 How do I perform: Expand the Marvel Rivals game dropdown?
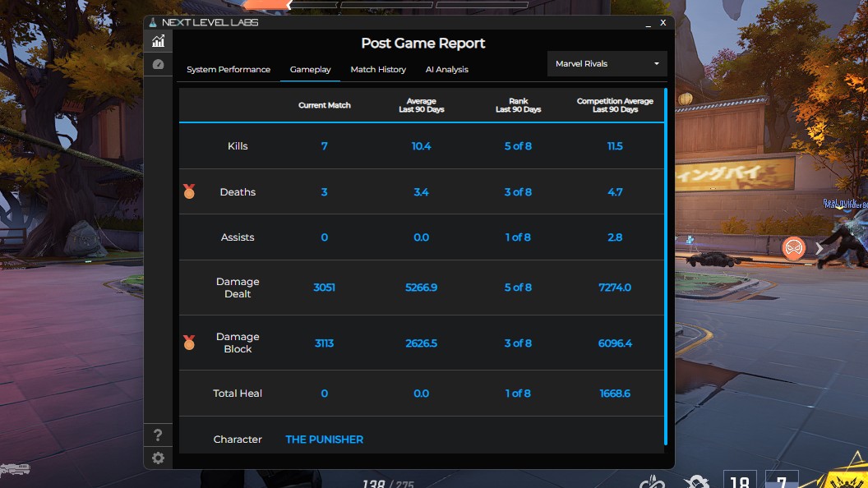tap(607, 63)
